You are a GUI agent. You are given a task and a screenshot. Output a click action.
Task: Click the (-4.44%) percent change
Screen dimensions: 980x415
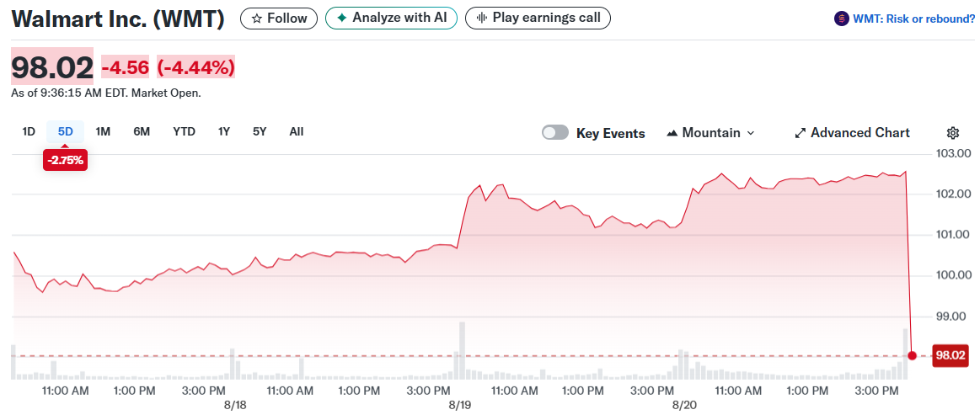pyautogui.click(x=195, y=67)
